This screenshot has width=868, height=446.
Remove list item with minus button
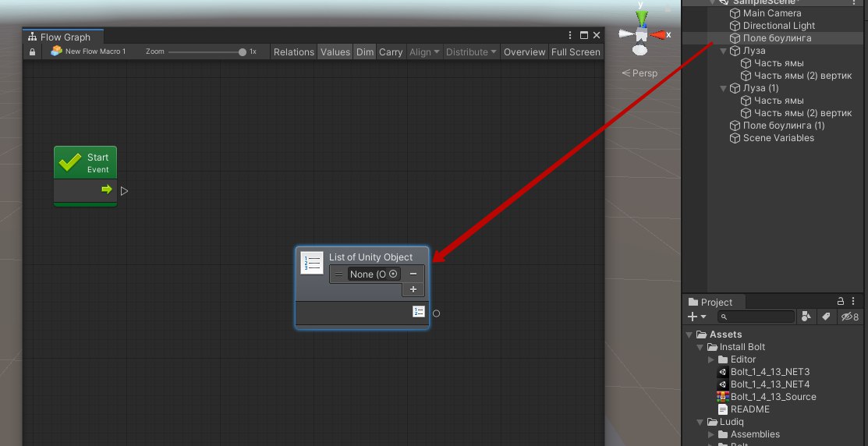(413, 274)
